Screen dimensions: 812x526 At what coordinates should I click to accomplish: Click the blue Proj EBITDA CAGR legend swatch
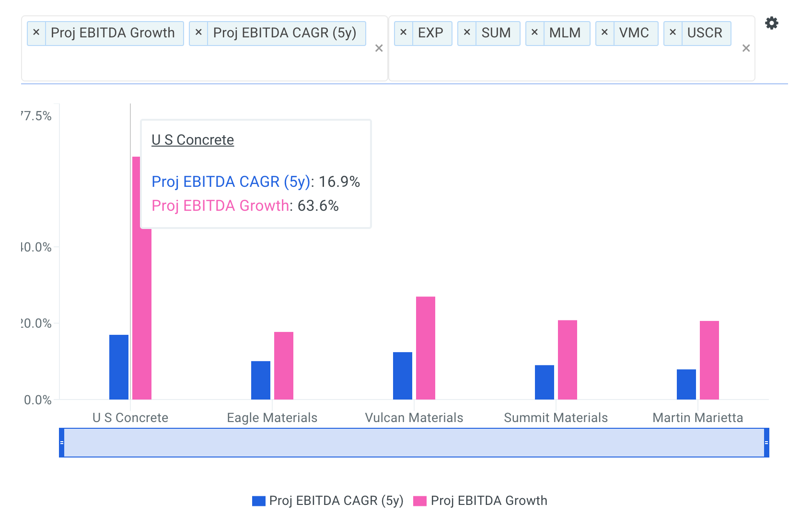pos(259,501)
